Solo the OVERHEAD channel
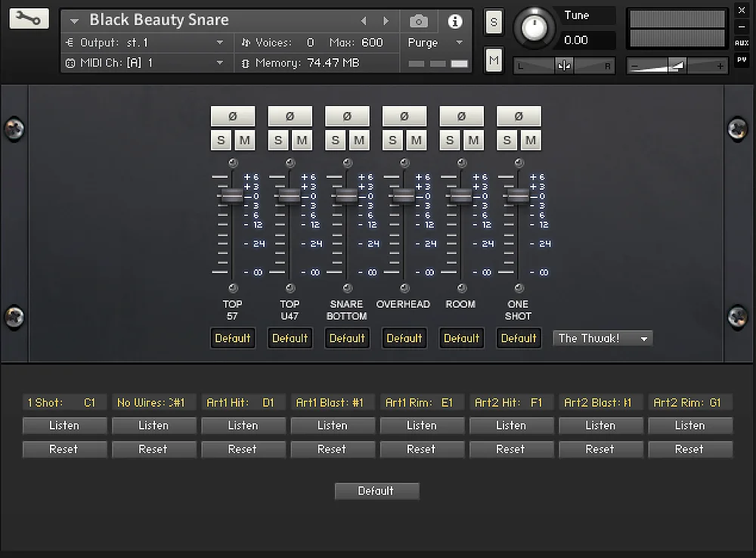Viewport: 756px width, 558px height. [x=392, y=141]
